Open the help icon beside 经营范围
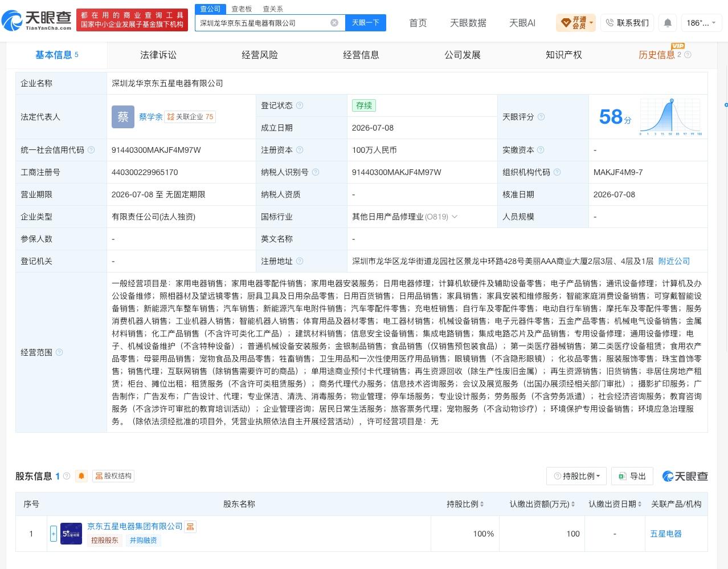This screenshot has width=728, height=569. (59, 352)
